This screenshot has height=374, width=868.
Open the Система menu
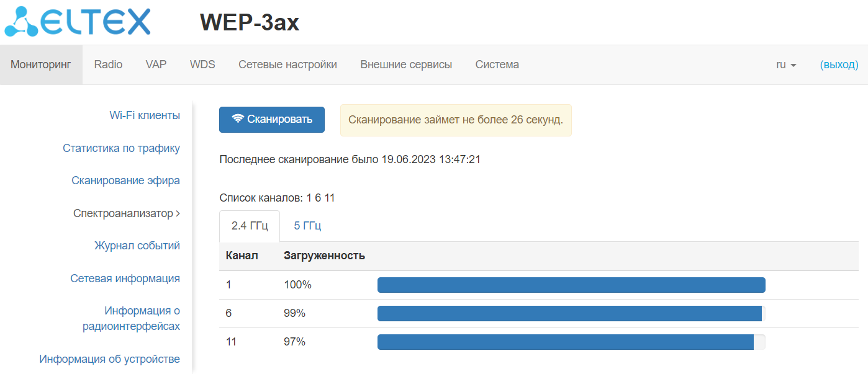[497, 65]
